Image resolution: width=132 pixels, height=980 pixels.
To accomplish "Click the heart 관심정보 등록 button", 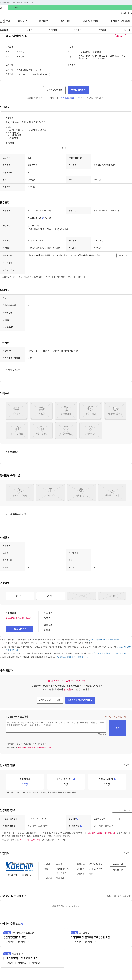I will pyautogui.click(x=54, y=90).
